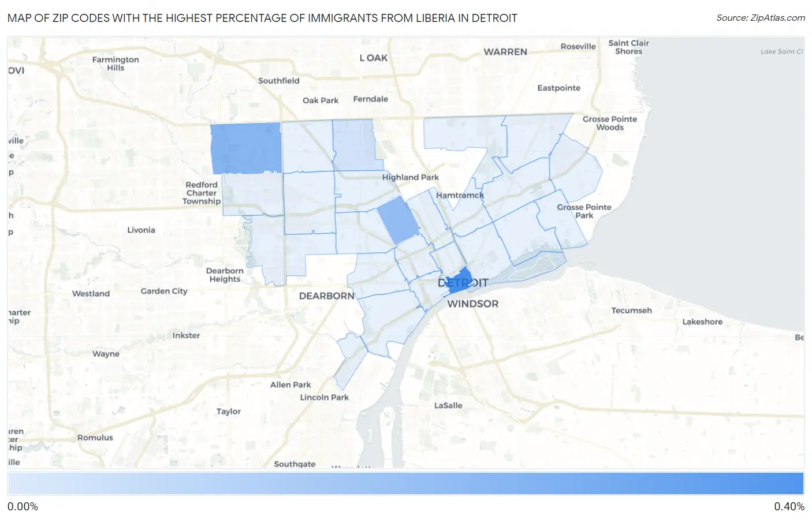Click the 'Roseville' map label
This screenshot has width=812, height=519.
(x=578, y=46)
